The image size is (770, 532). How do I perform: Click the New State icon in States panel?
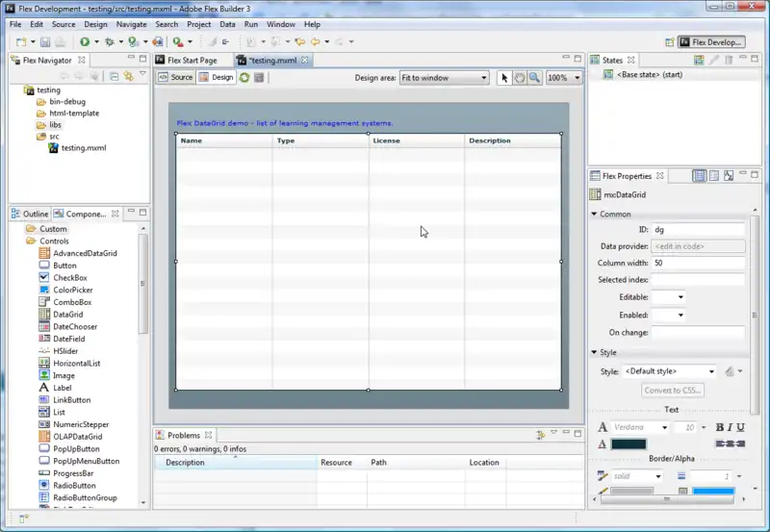coord(697,61)
